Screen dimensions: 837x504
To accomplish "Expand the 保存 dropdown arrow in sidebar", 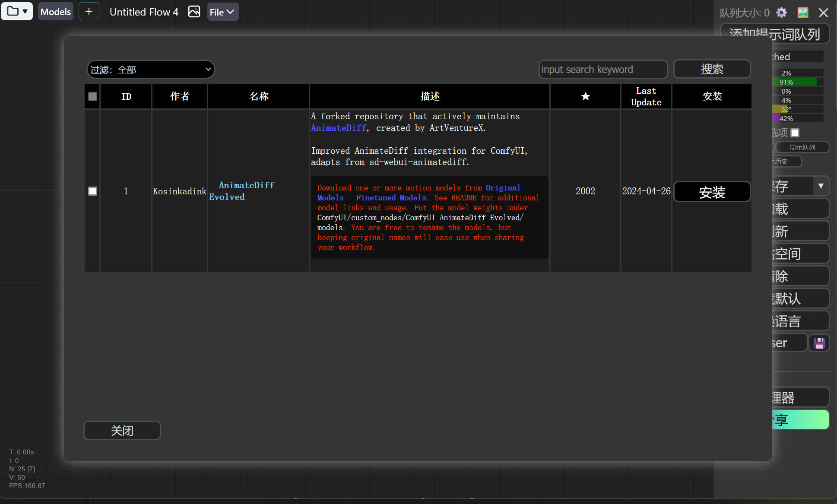I will coord(821,186).
